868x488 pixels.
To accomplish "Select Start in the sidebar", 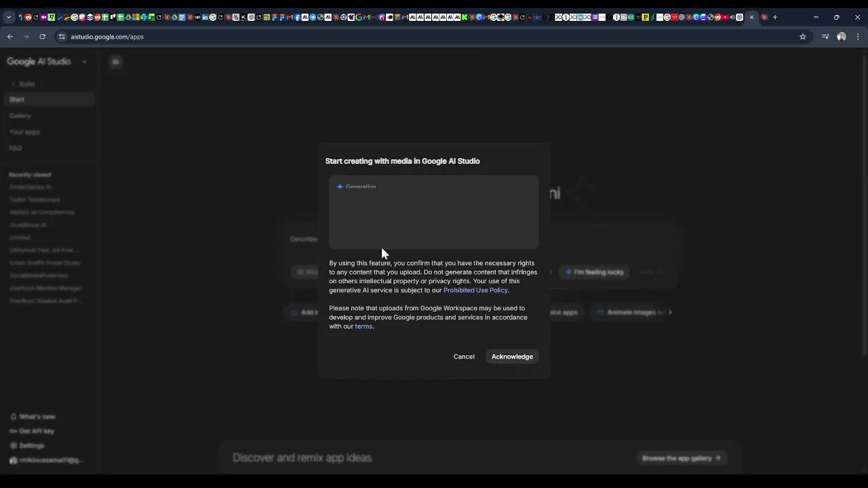I will tap(49, 100).
